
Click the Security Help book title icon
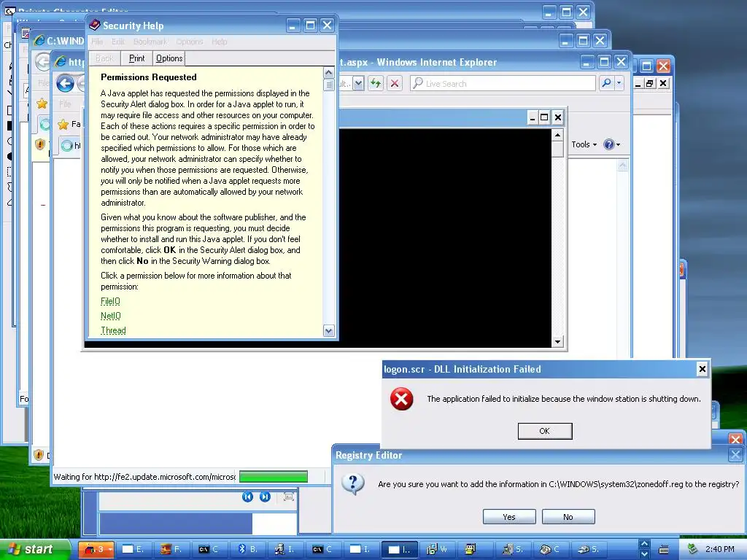[x=94, y=25]
